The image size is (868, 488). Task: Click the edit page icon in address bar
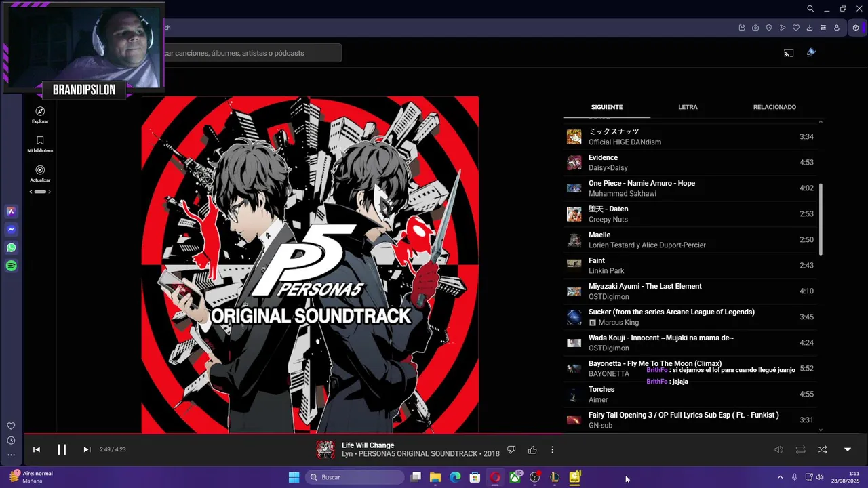[x=742, y=28]
